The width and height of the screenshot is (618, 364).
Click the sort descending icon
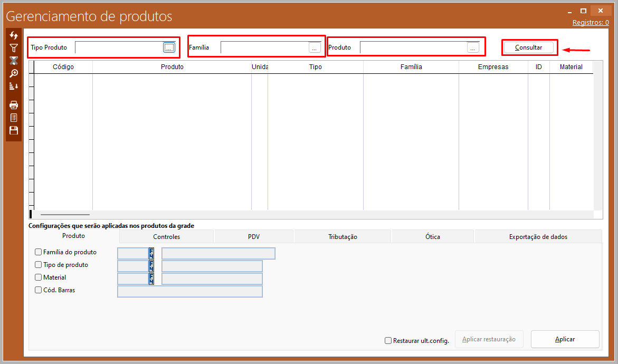click(x=14, y=86)
